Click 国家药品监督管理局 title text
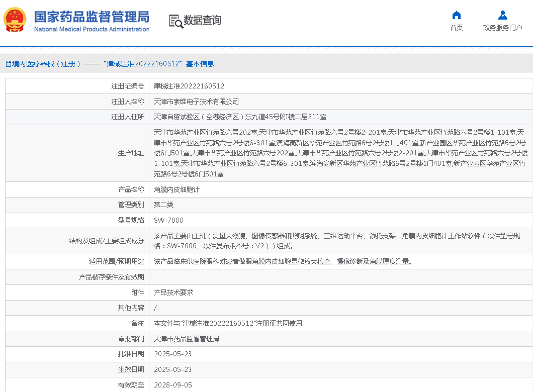 tap(92, 17)
